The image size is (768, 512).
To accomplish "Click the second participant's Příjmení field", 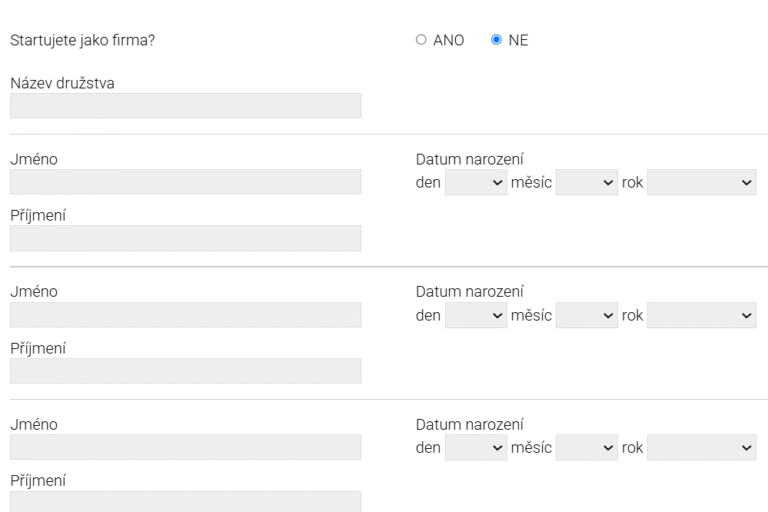I will (185, 371).
